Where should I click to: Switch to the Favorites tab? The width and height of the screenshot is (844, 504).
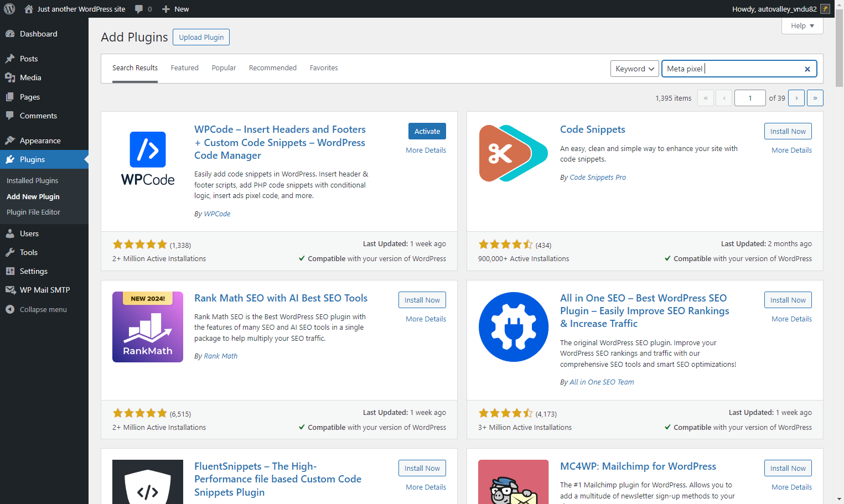pyautogui.click(x=324, y=68)
